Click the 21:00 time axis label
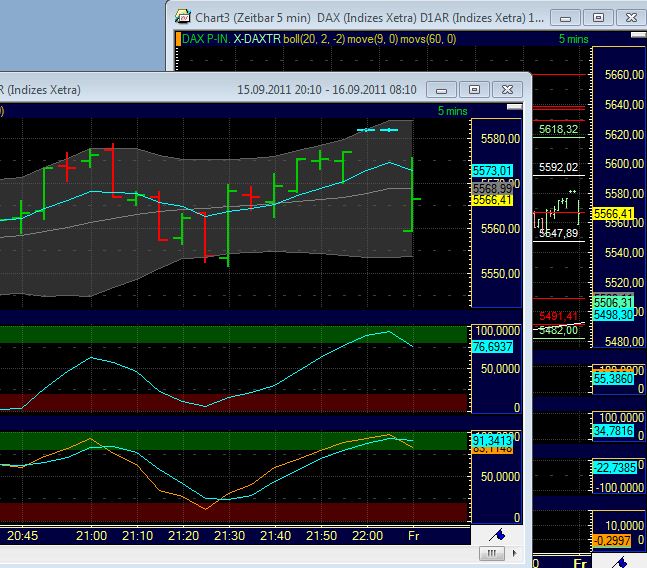The image size is (647, 568). click(x=91, y=535)
